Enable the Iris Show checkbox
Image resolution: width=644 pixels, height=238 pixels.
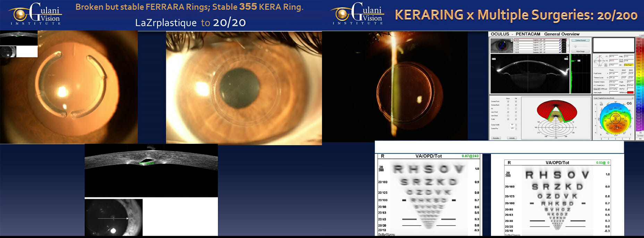tap(508, 109)
